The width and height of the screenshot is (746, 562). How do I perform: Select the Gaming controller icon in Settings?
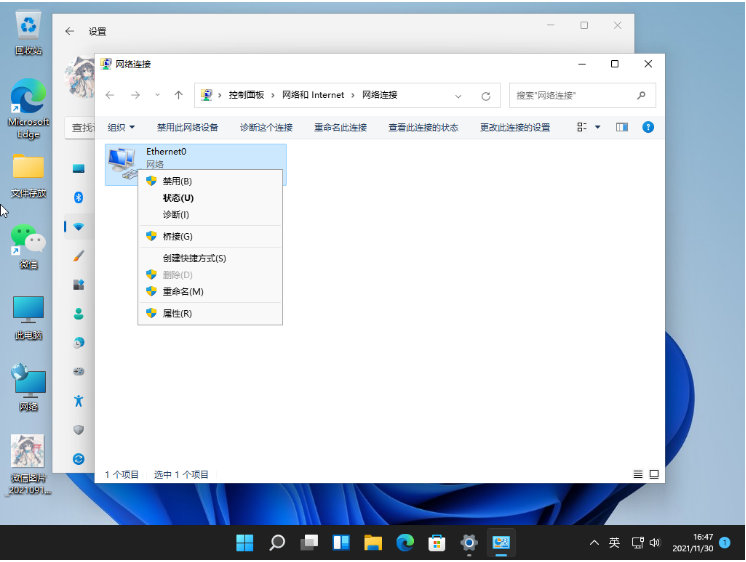click(79, 371)
